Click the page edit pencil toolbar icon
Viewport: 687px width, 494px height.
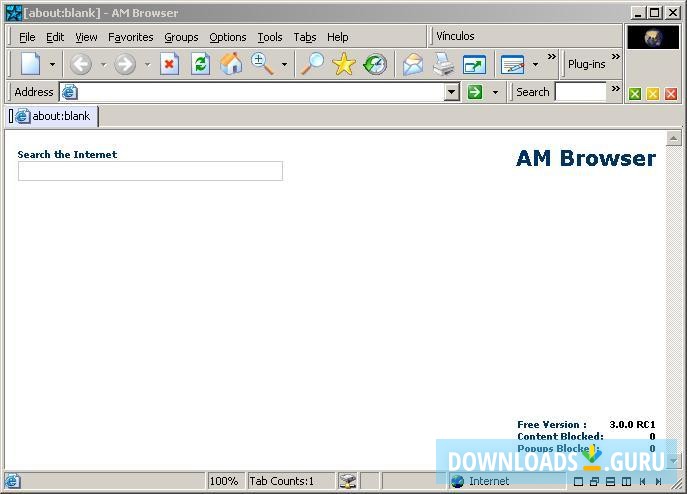coord(512,64)
